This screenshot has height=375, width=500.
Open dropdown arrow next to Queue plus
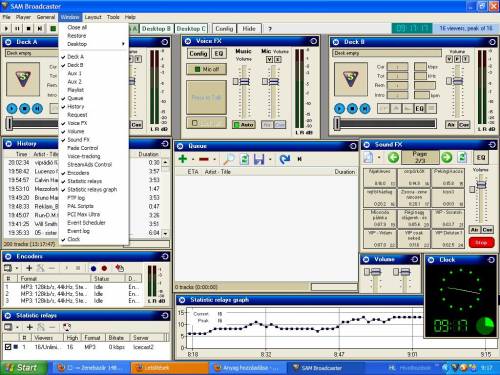pyautogui.click(x=193, y=159)
